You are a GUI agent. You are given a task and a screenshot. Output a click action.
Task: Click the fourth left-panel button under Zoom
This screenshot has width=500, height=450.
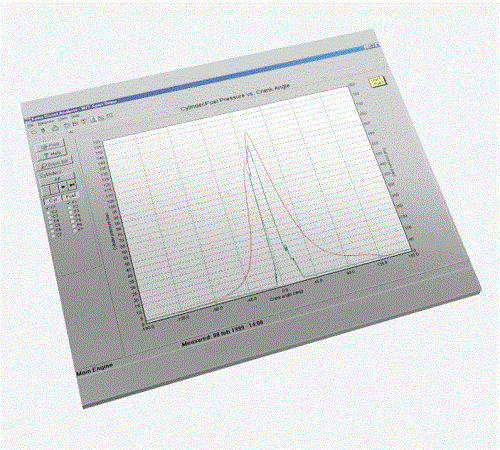53,173
